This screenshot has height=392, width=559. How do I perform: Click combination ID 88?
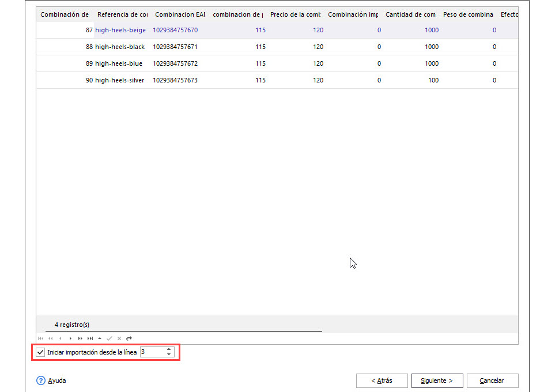[89, 47]
